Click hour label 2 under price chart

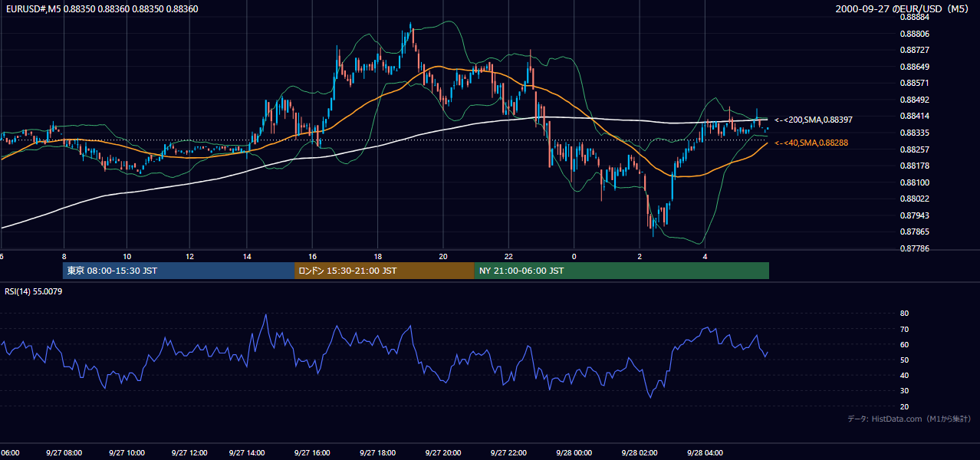(x=640, y=256)
